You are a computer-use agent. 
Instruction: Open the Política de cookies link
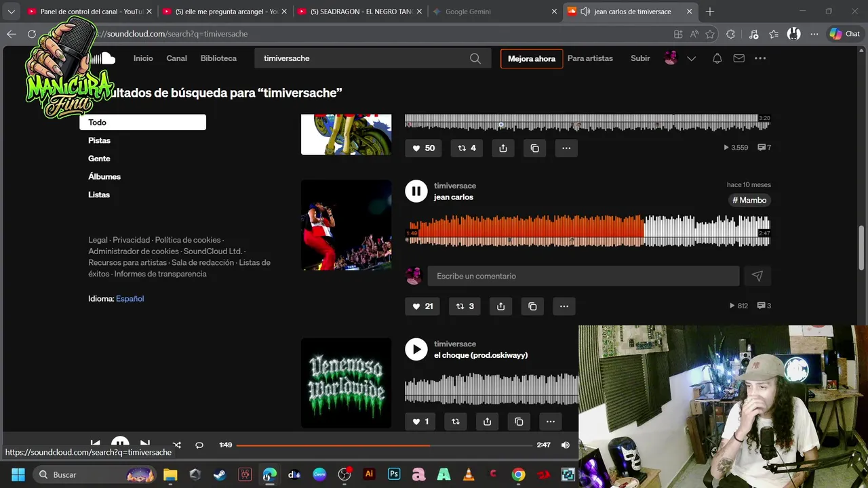click(x=188, y=240)
